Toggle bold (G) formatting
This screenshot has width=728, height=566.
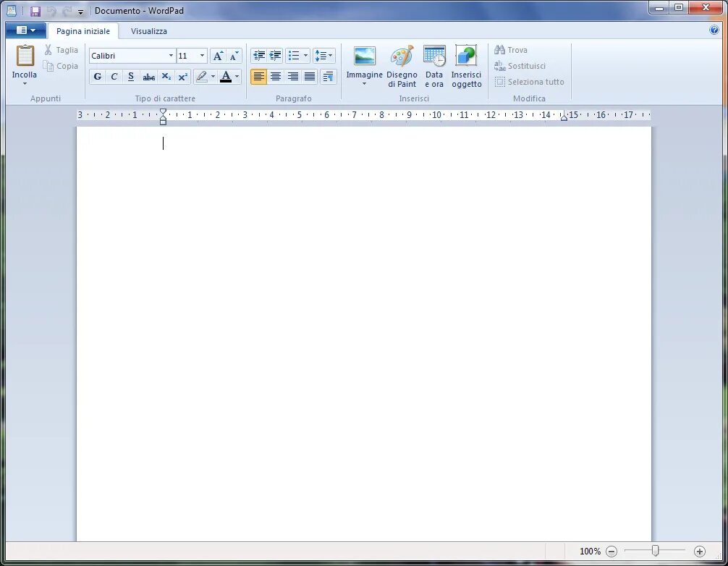click(x=98, y=77)
